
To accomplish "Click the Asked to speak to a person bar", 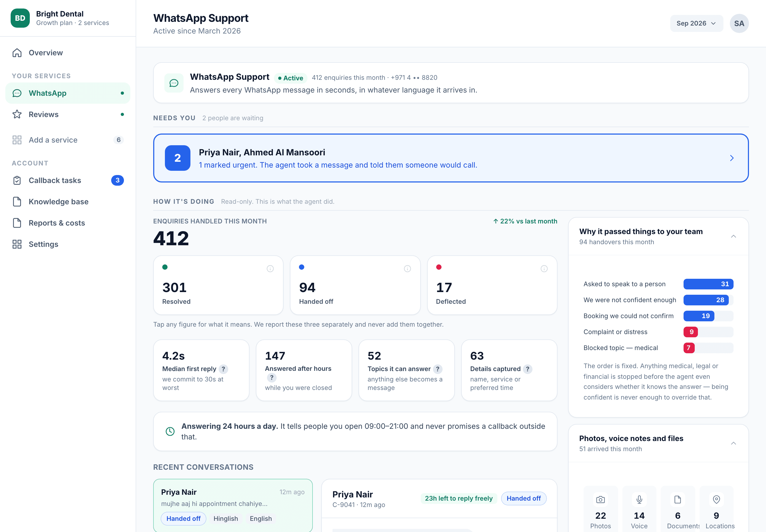I will 708,284.
